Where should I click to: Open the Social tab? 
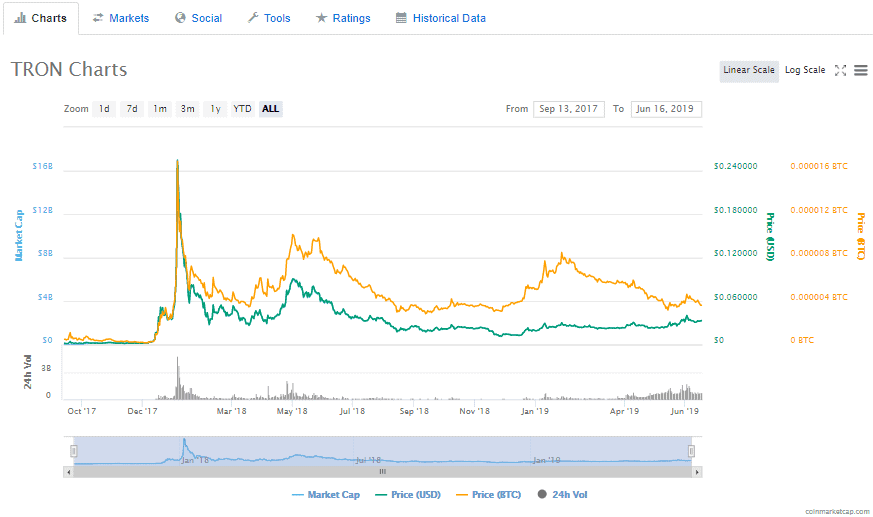tap(198, 18)
